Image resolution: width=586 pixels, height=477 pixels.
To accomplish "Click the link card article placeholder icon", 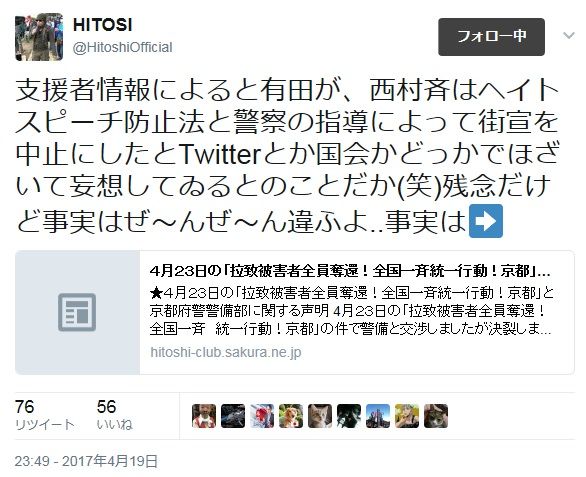I will 77,313.
